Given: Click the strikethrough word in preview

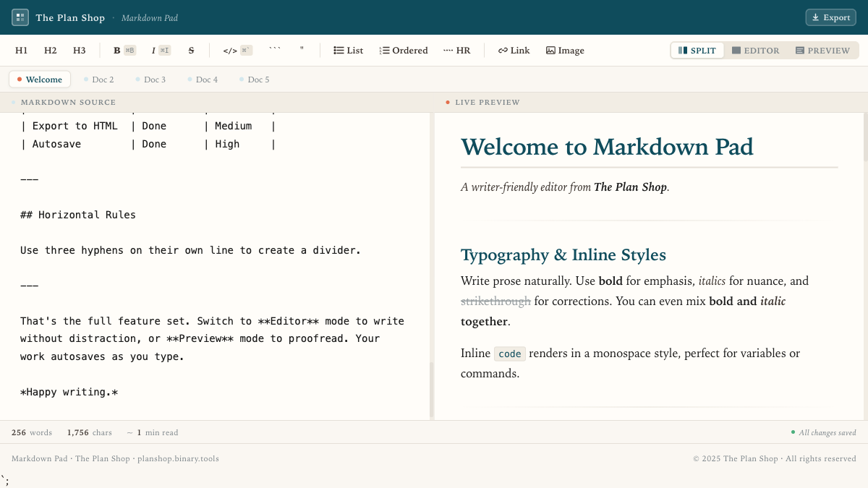Looking at the screenshot, I should click(495, 301).
